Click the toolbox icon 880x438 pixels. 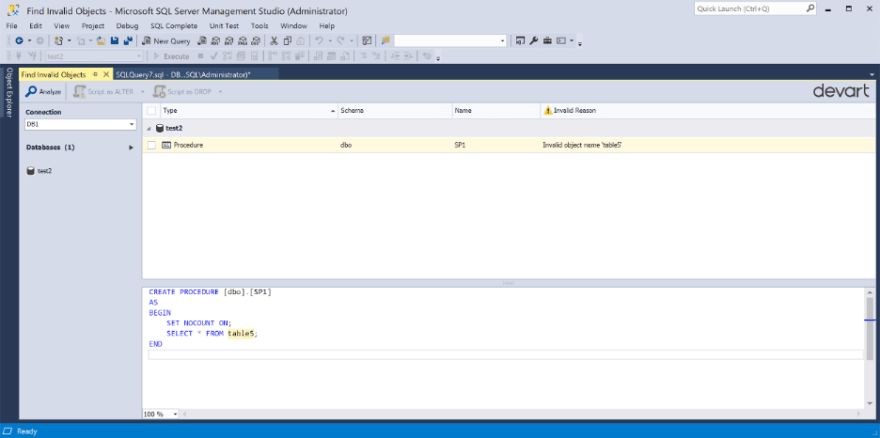[547, 41]
